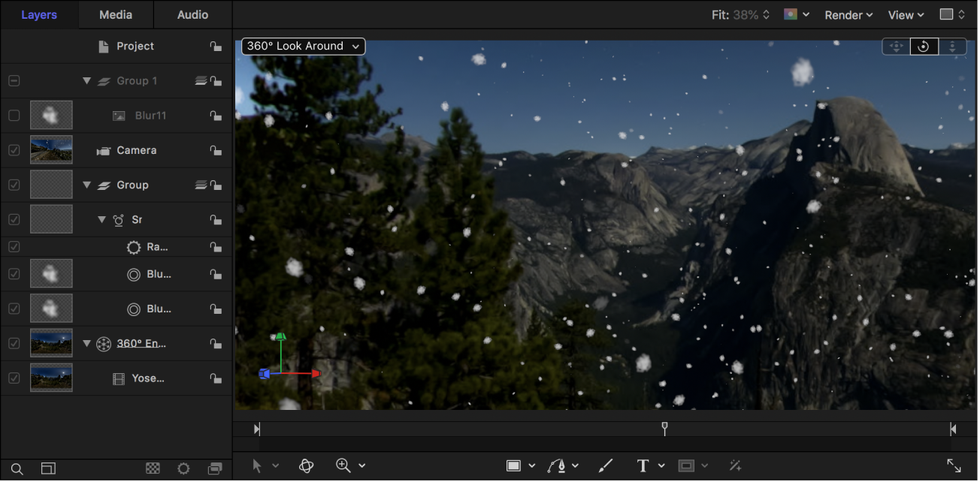The image size is (980, 482).
Task: Open the 360° Look Around menu
Action: coord(302,46)
